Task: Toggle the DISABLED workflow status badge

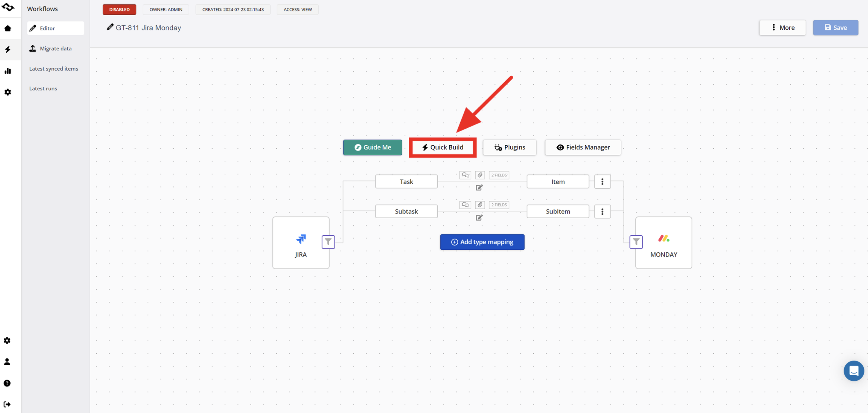Action: pos(119,9)
